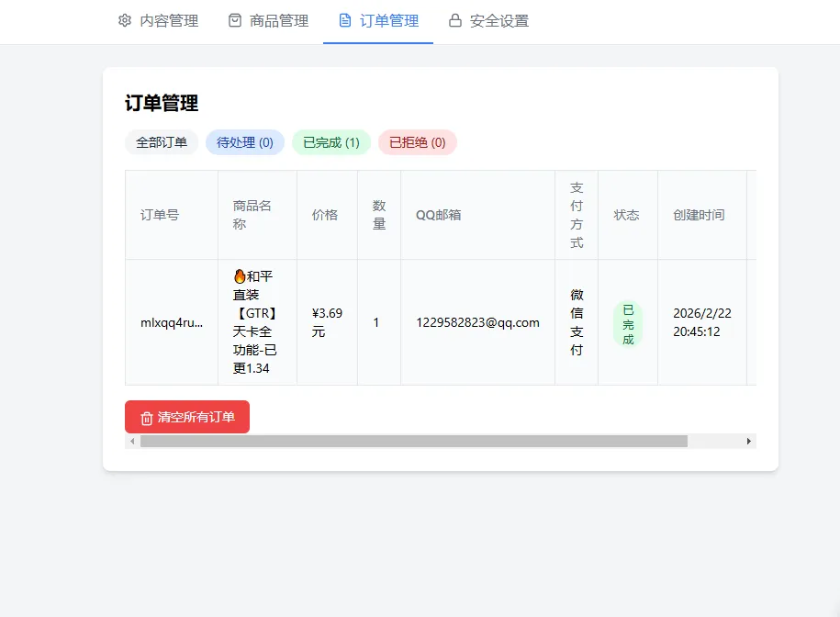Screen dimensions: 840x617
Task: Switch to the 商品管理 tab
Action: 266,21
